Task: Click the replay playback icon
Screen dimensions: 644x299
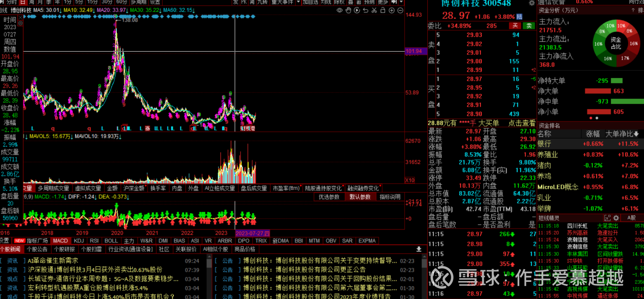Action: (357, 10)
